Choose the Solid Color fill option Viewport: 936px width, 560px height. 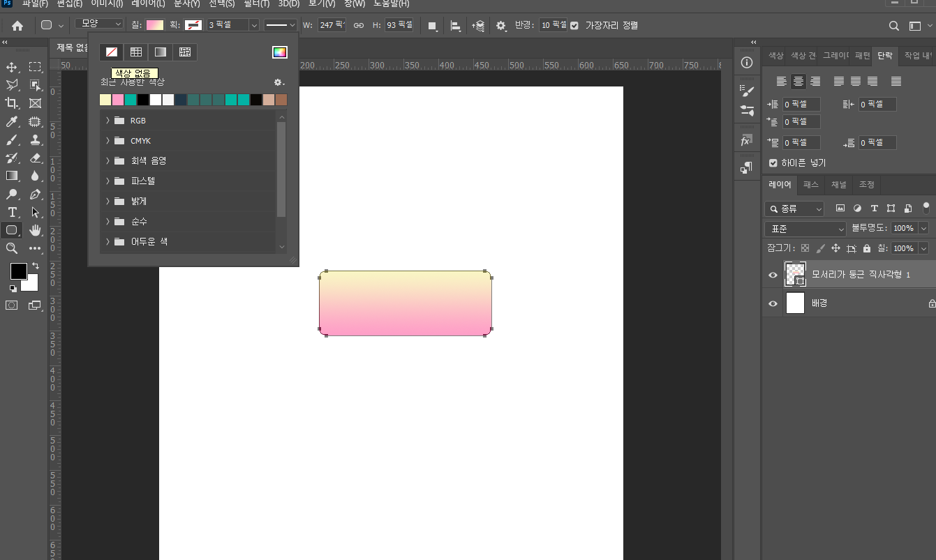point(136,52)
